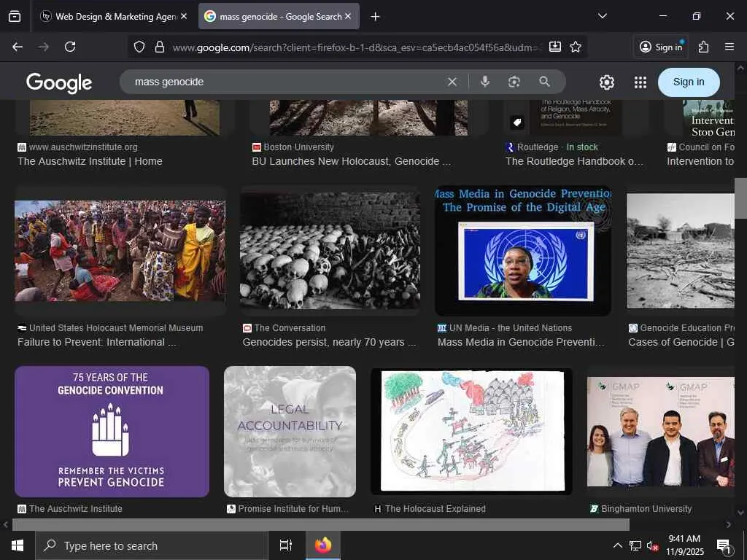
Task: Click the Google logo
Action: [x=59, y=83]
